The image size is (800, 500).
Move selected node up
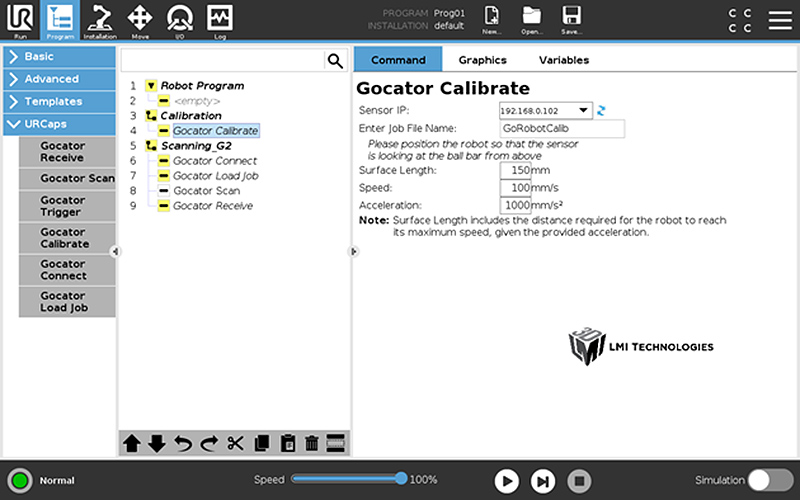pos(132,443)
